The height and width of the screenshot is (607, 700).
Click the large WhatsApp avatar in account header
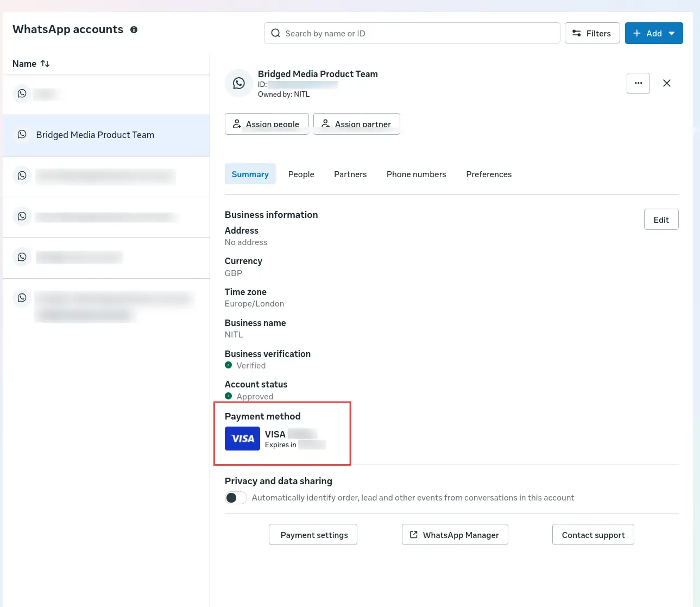point(239,83)
